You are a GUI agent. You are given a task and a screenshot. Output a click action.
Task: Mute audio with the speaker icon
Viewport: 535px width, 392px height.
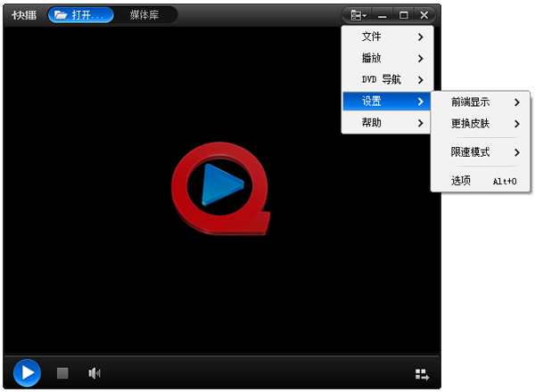[94, 373]
